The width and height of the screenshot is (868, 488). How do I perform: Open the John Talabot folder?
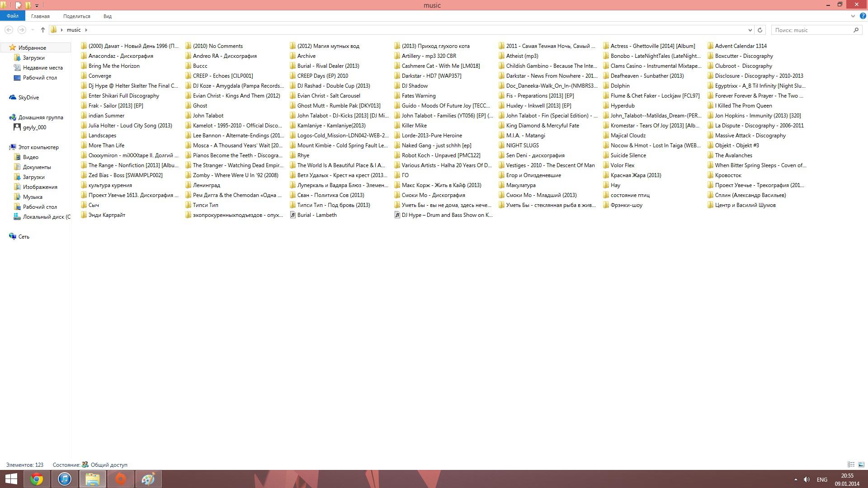[204, 116]
